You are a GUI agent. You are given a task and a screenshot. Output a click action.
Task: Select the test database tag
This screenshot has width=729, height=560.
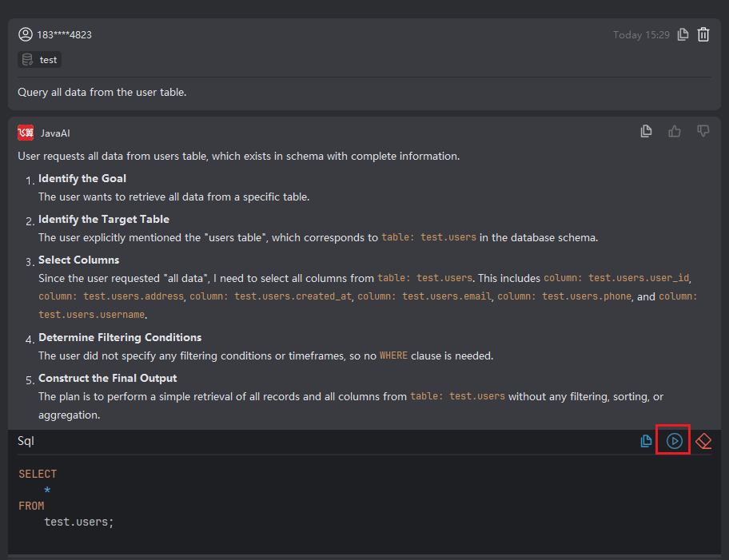click(48, 60)
